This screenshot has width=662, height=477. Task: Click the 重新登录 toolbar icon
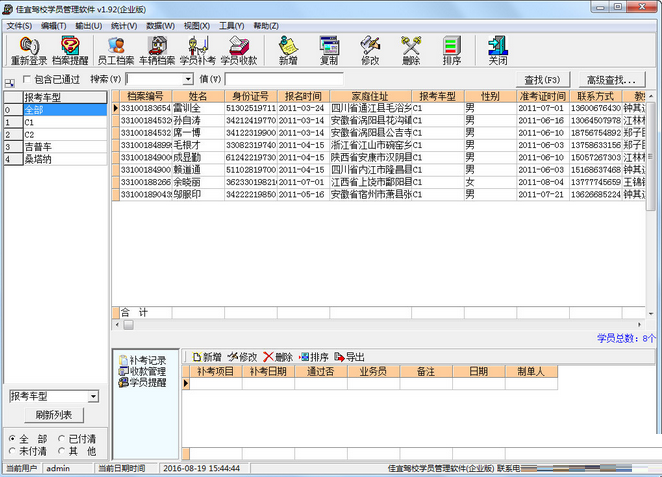coord(29,51)
